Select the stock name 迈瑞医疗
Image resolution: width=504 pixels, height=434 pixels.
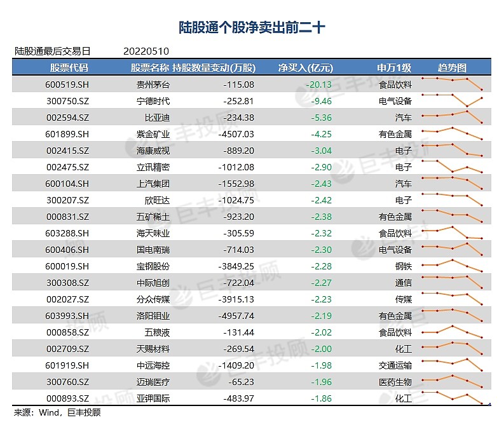153,383
